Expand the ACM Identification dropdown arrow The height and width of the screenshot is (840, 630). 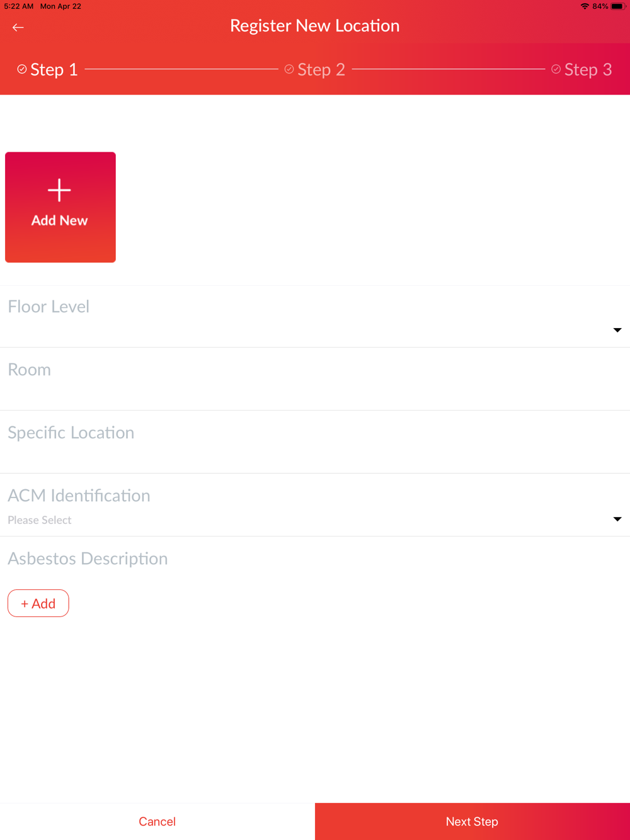click(x=617, y=519)
